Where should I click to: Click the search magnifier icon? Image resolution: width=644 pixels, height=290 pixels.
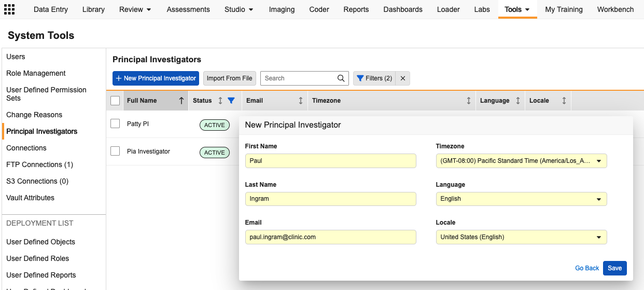(x=341, y=78)
